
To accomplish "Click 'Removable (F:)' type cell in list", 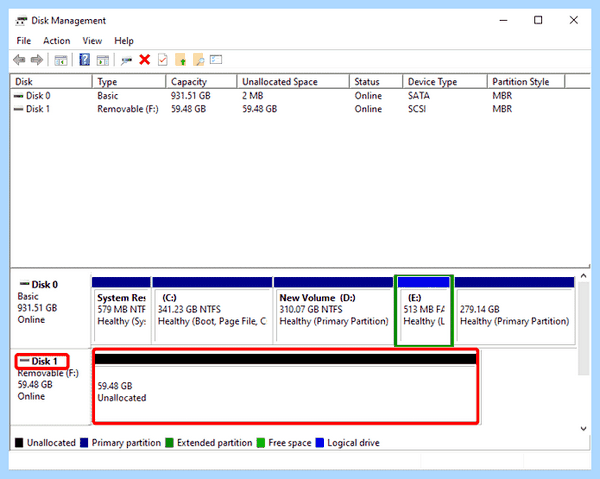I will point(128,109).
